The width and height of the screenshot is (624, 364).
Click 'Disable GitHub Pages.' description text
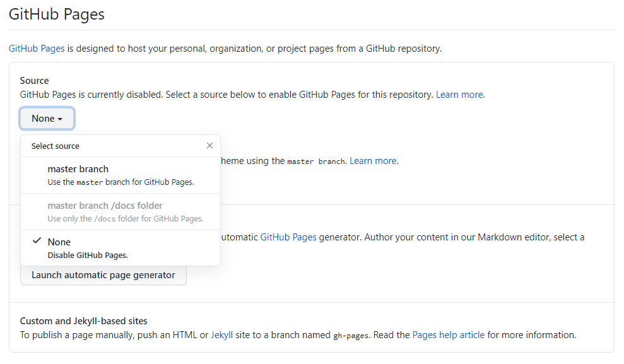pyautogui.click(x=88, y=255)
